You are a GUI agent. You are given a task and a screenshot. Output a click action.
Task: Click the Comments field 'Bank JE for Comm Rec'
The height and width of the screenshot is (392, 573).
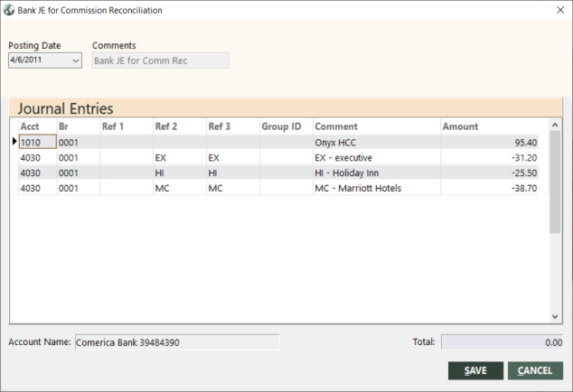click(x=161, y=61)
